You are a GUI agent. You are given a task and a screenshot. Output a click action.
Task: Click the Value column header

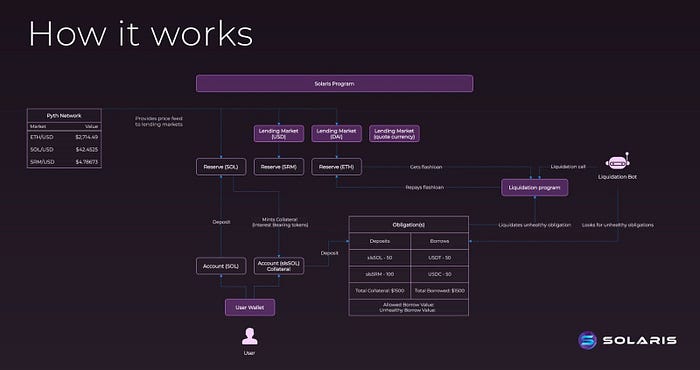[x=91, y=126]
